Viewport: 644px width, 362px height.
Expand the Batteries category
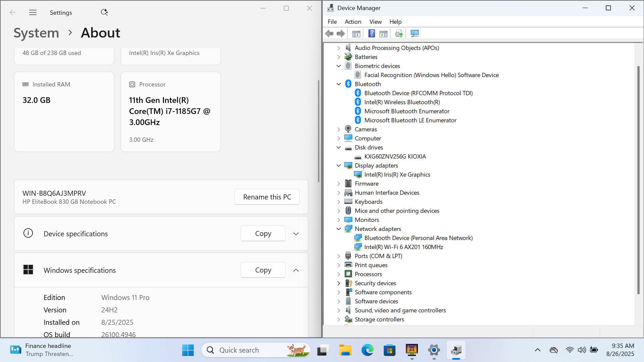click(x=339, y=57)
